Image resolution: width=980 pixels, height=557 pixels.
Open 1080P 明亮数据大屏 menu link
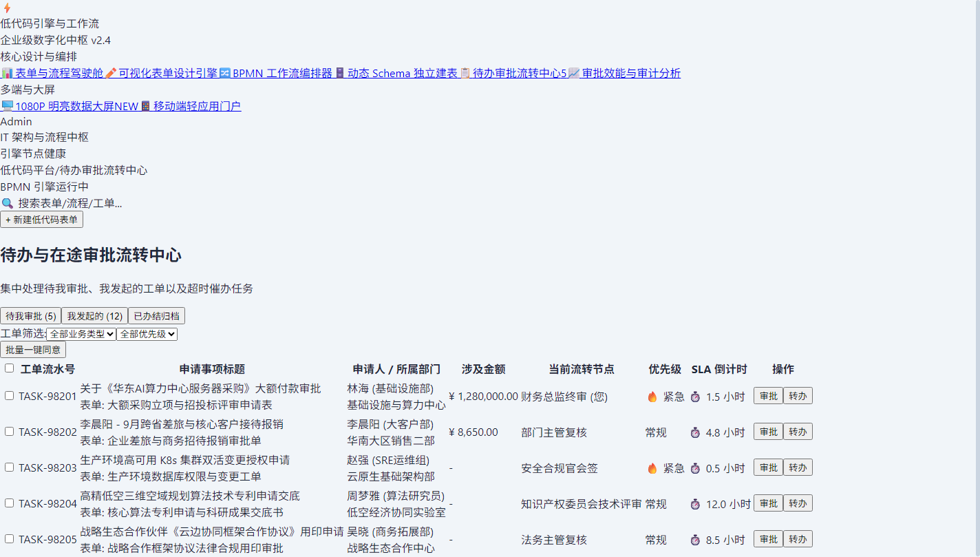click(70, 106)
